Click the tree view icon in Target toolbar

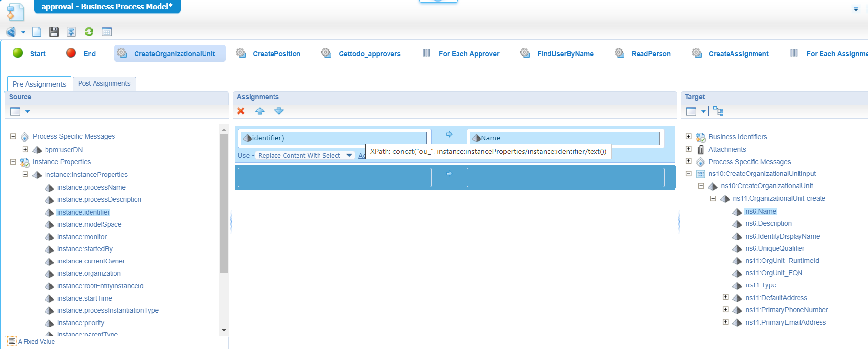(x=718, y=111)
